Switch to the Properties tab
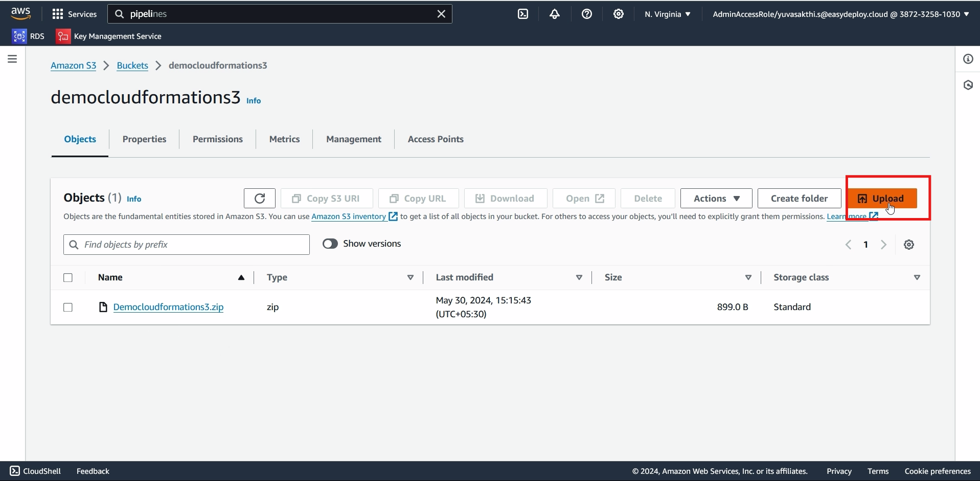The image size is (980, 481). pos(144,139)
